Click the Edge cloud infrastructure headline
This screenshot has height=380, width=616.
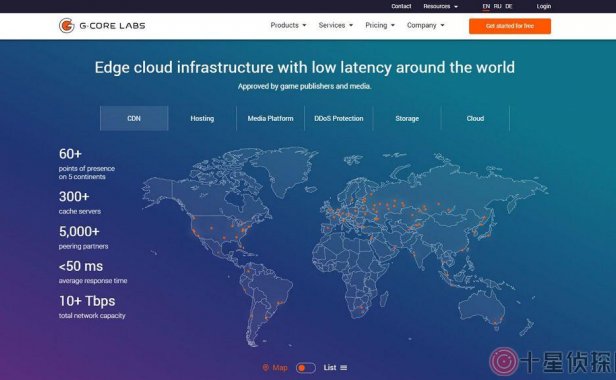[304, 67]
